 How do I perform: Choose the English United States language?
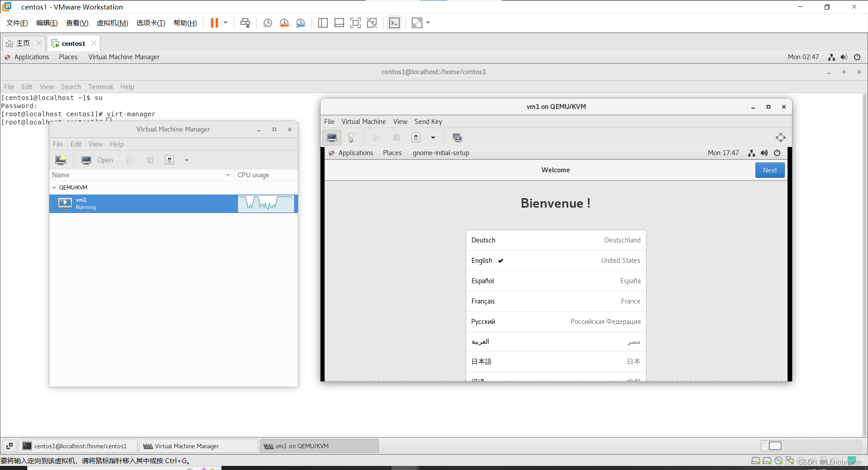(x=556, y=261)
